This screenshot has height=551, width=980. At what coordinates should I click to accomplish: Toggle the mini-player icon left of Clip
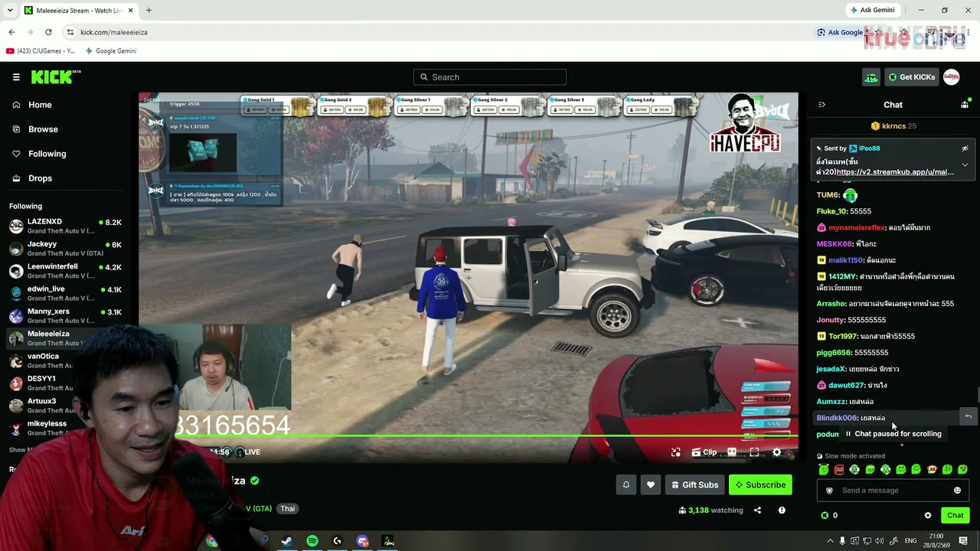pyautogui.click(x=676, y=452)
